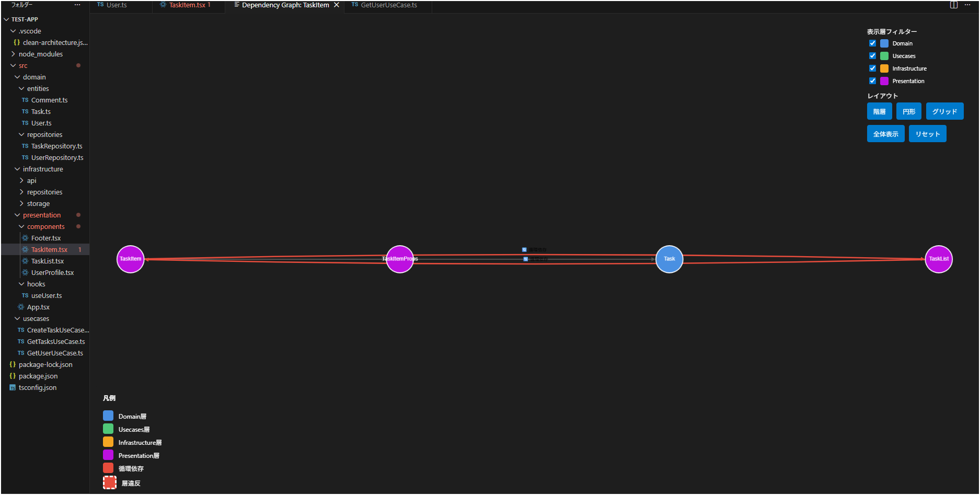Collapse the hooks folder
980x495 pixels.
(x=21, y=284)
